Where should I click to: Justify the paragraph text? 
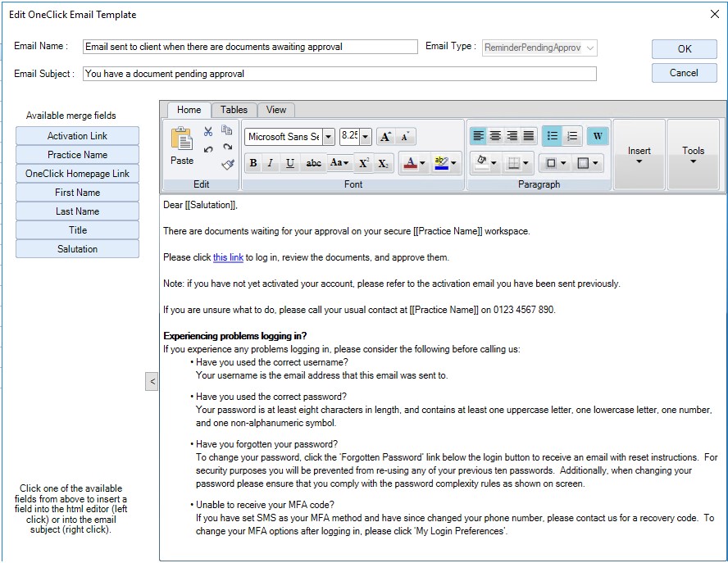point(529,136)
